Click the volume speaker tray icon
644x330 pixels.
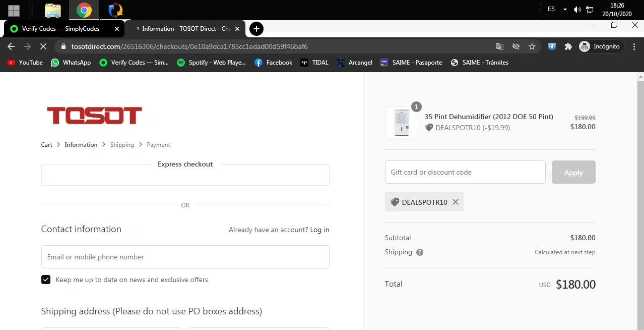[x=577, y=10]
